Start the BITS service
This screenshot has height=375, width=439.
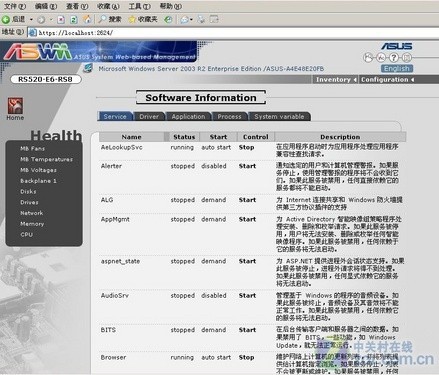[x=247, y=330]
